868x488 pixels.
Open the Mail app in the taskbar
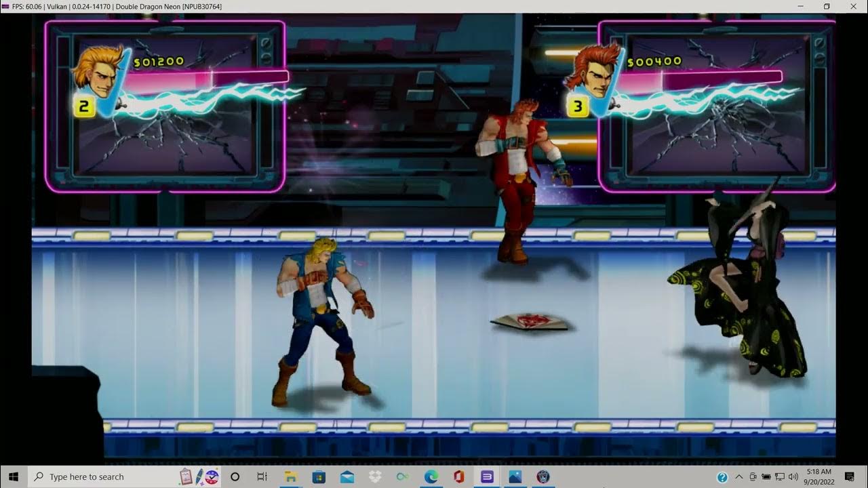[x=347, y=476]
